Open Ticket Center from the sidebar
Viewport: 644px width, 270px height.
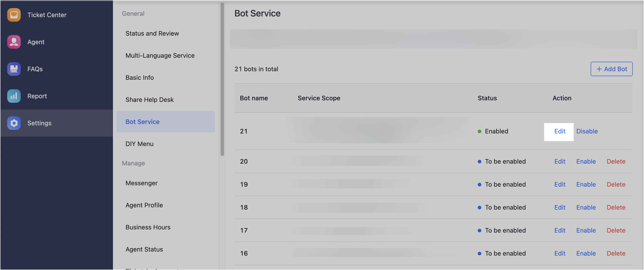point(14,15)
